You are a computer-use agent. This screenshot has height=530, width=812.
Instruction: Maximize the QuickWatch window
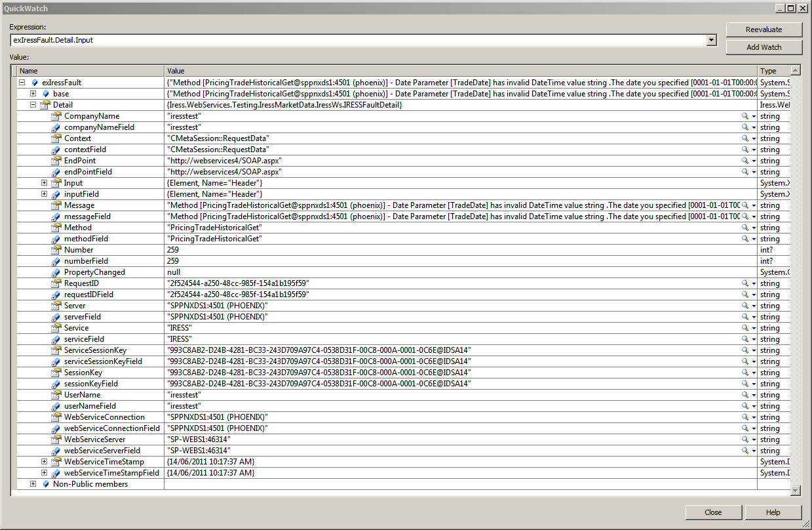point(791,9)
